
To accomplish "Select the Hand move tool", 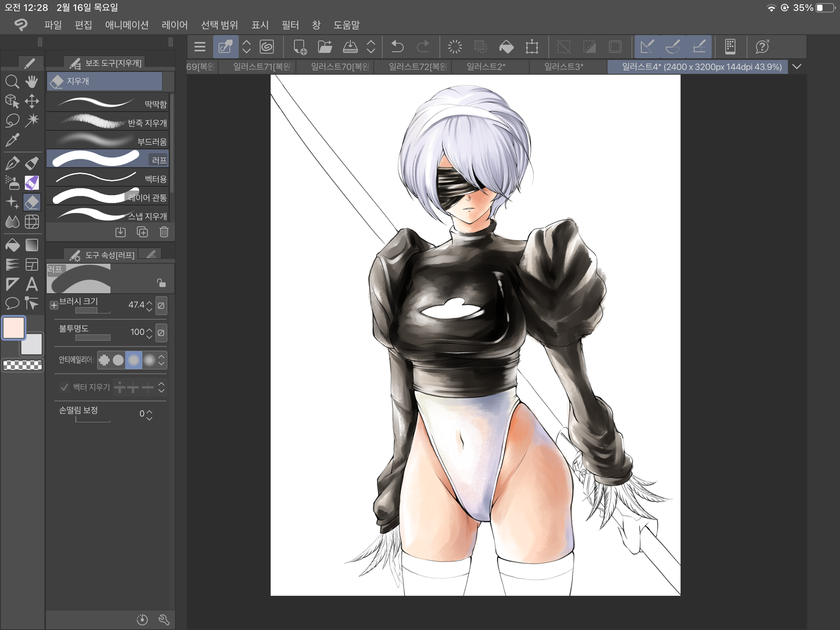I will 32,82.
